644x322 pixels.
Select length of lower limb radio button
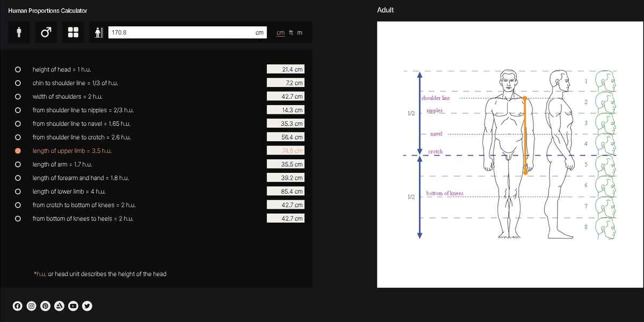(18, 192)
